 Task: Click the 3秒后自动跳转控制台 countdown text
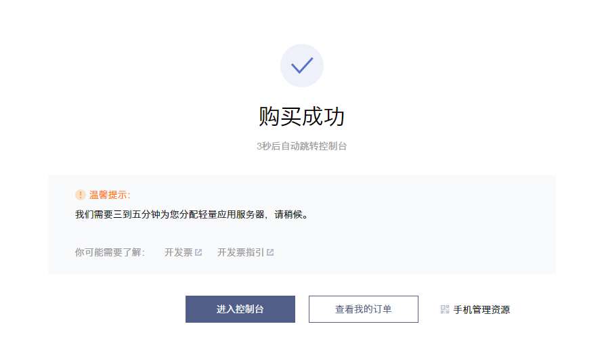pyautogui.click(x=302, y=146)
